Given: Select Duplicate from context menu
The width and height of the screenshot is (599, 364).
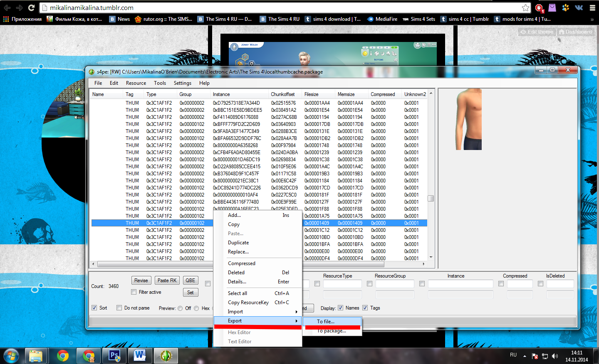Looking at the screenshot, I should (x=238, y=243).
